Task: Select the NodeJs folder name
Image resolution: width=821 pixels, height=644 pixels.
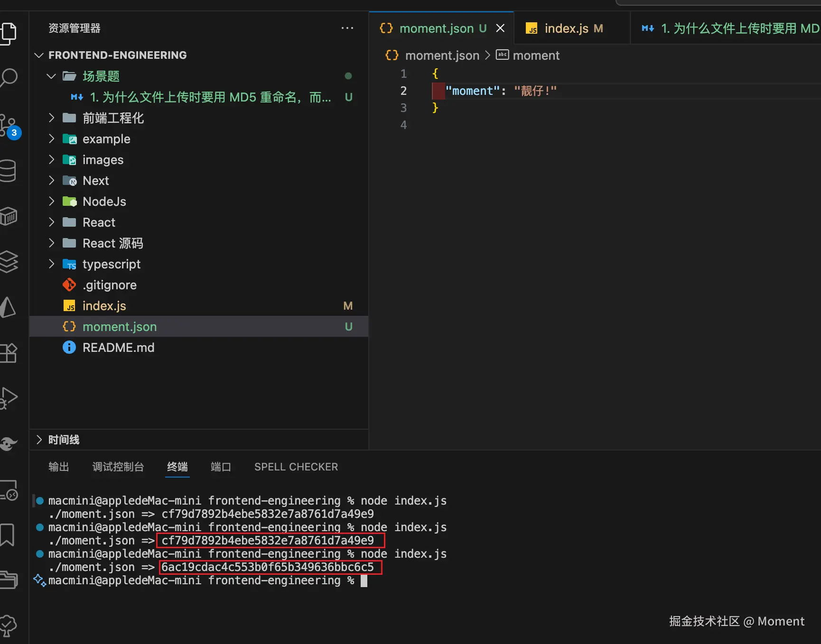Action: (x=104, y=202)
